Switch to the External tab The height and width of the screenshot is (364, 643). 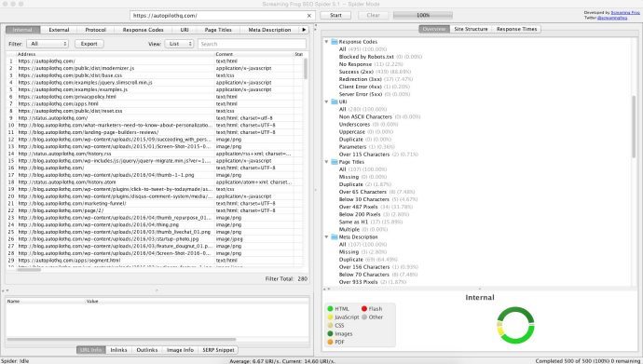(59, 30)
